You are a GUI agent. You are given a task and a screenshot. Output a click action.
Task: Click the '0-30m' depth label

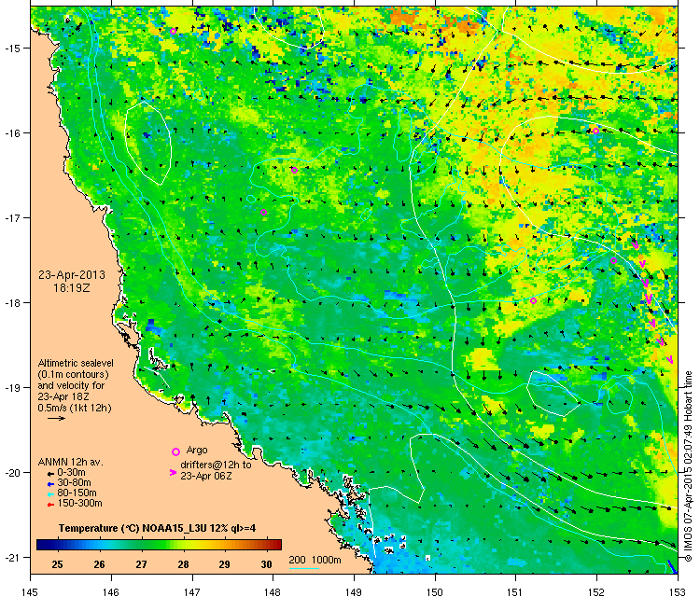[72, 473]
